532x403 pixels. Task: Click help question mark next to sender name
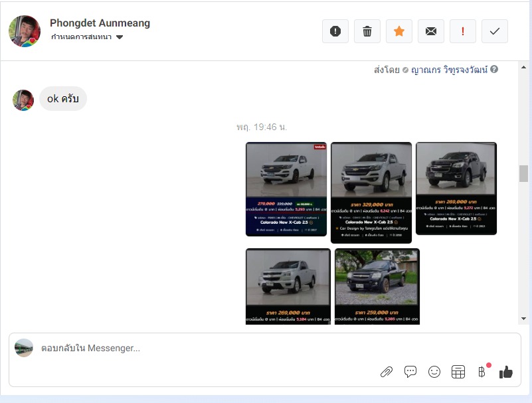tap(494, 69)
